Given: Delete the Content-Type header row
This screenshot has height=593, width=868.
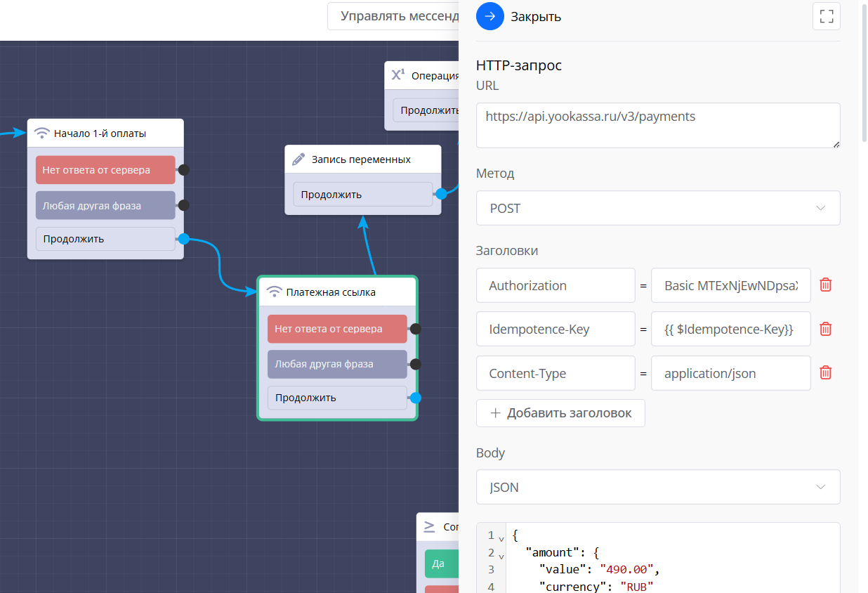Looking at the screenshot, I should pos(826,372).
